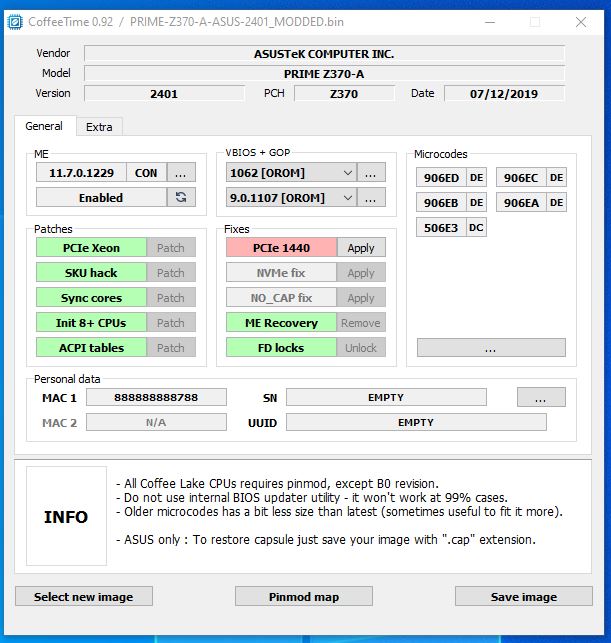Click the CON ME type field
The width and height of the screenshot is (611, 643).
click(146, 173)
